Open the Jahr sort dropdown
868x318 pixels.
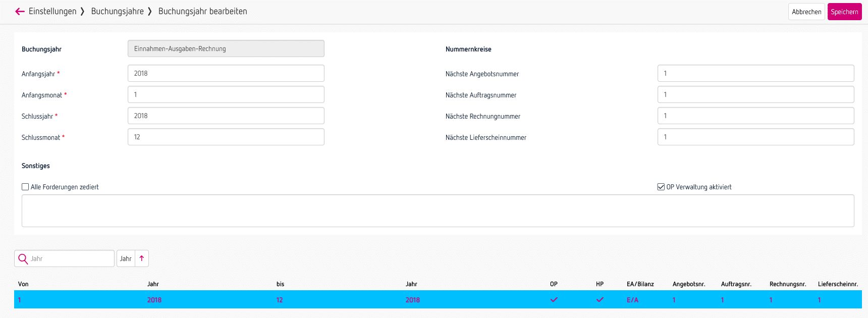[x=126, y=258]
